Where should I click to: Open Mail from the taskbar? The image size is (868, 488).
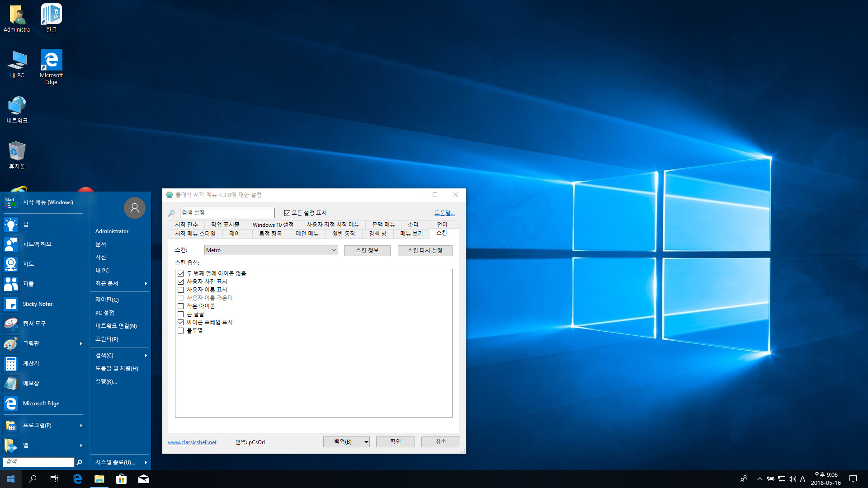tap(143, 479)
